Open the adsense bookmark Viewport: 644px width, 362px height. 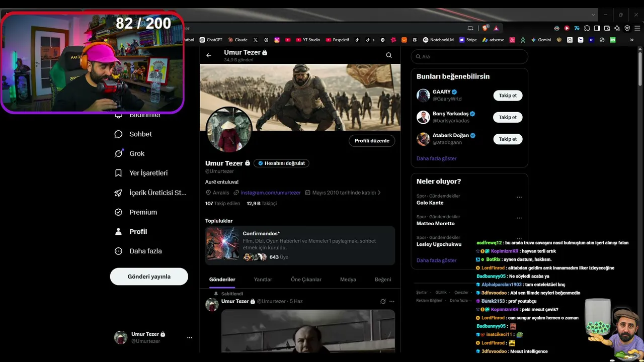494,40
